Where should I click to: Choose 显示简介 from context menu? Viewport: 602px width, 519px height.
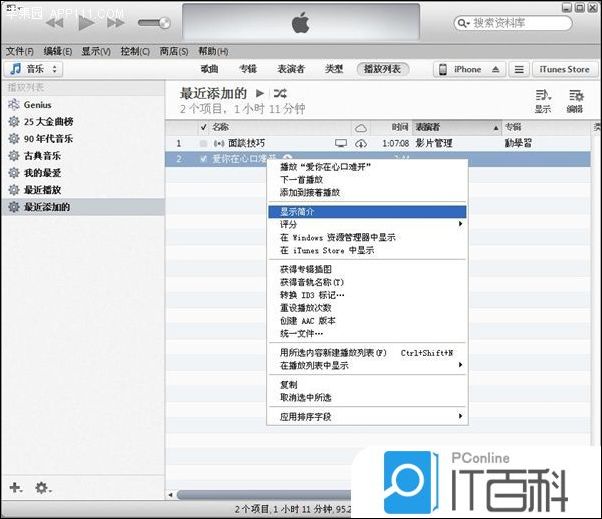coord(367,212)
